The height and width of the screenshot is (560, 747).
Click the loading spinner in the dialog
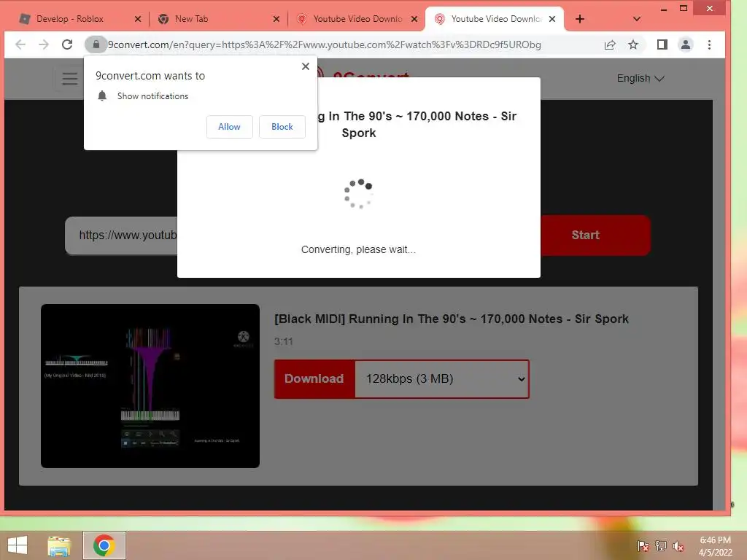click(x=358, y=194)
